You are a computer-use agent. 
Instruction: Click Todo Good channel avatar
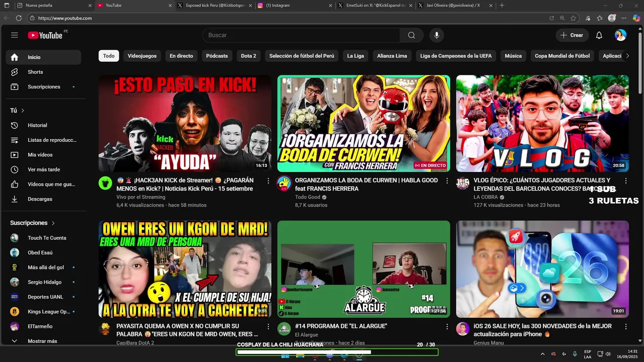[x=284, y=183]
